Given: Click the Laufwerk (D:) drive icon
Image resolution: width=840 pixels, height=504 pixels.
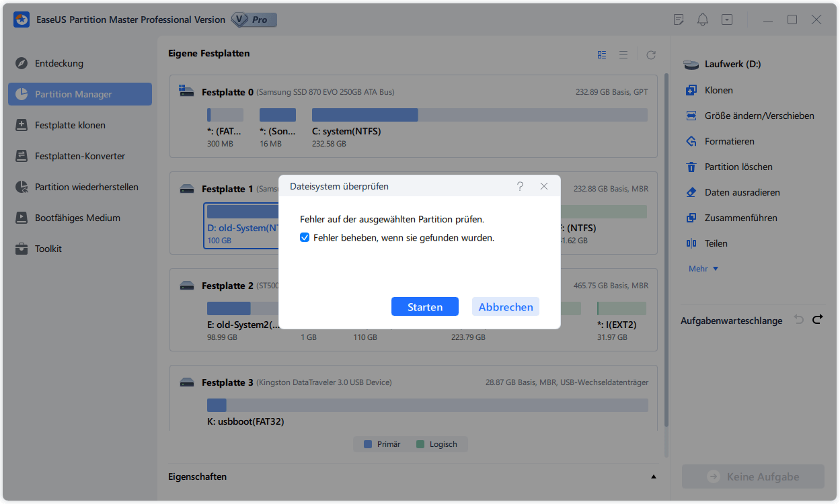Looking at the screenshot, I should tap(691, 65).
